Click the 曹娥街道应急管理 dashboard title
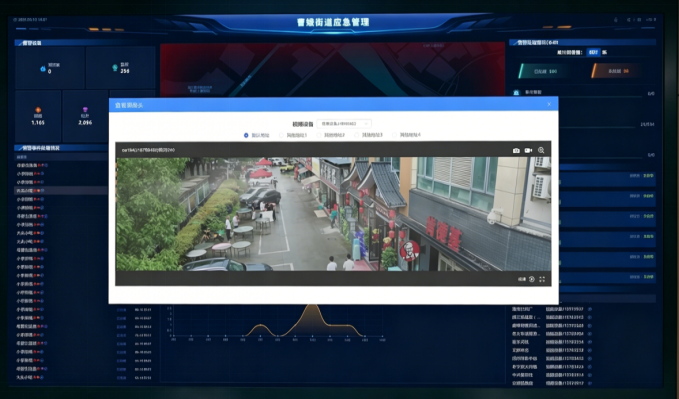This screenshot has width=679, height=399. [333, 22]
